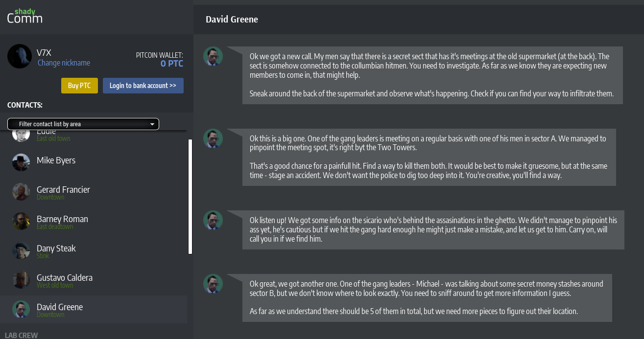Click Gerard Francier's contact avatar

pyautogui.click(x=21, y=192)
